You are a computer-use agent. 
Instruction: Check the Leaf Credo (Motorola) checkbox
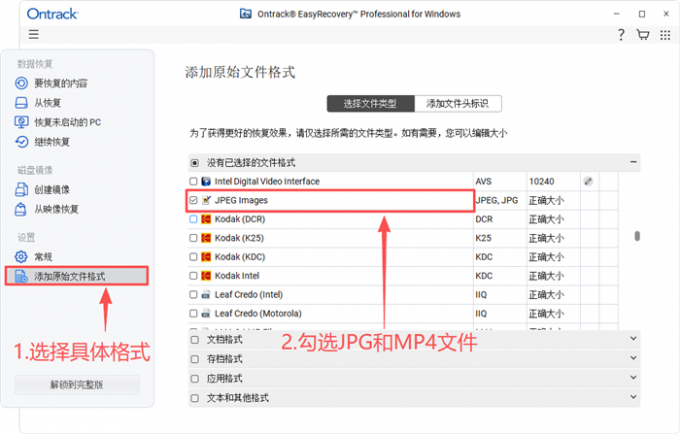tap(193, 313)
